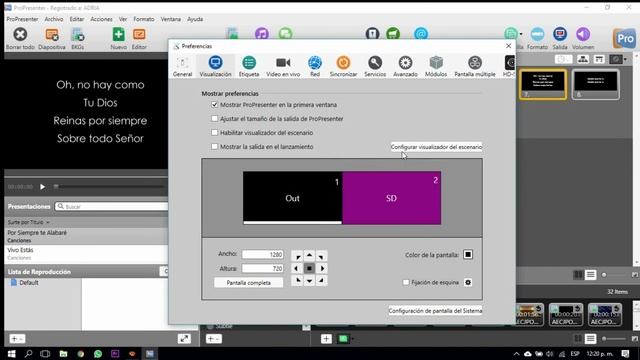Enable Fijación de esquina checkbox

point(406,282)
